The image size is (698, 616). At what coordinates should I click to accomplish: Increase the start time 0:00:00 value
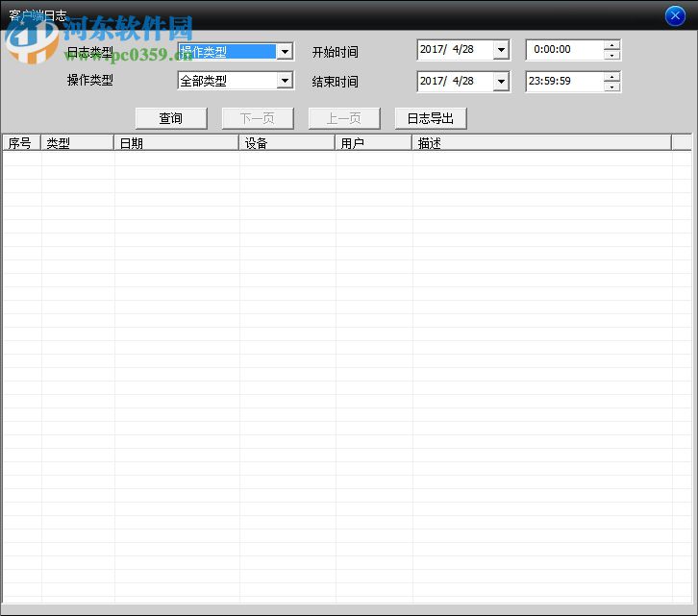pos(612,45)
